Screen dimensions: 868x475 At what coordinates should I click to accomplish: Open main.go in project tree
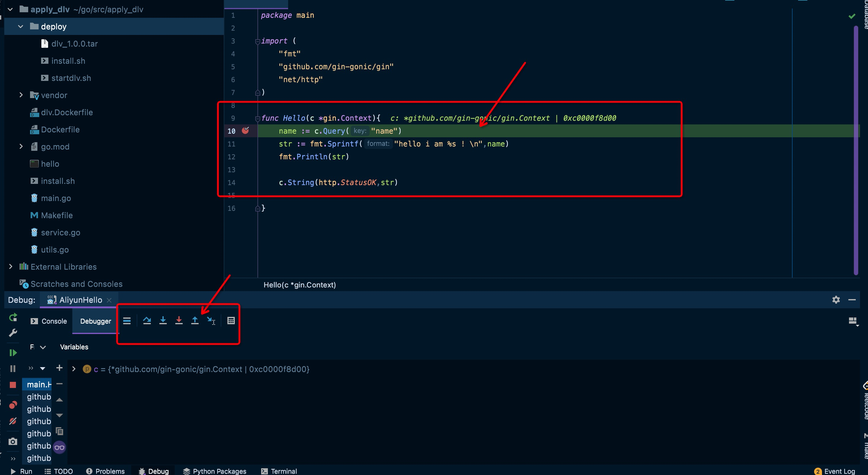coord(55,198)
